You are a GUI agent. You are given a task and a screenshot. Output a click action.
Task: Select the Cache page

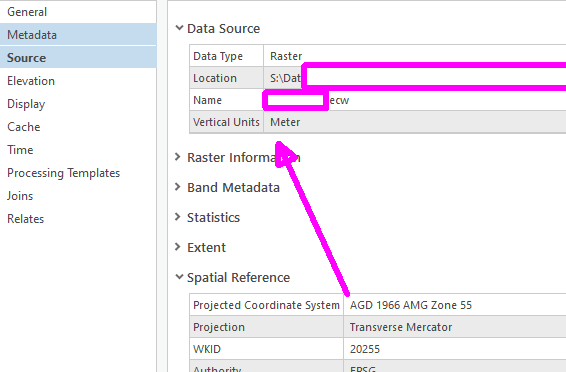pyautogui.click(x=23, y=127)
